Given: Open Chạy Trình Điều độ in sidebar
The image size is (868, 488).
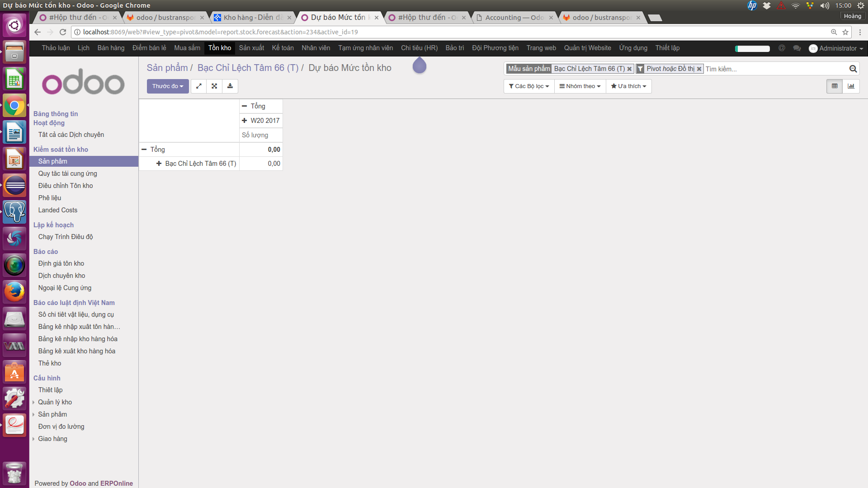Looking at the screenshot, I should point(65,237).
